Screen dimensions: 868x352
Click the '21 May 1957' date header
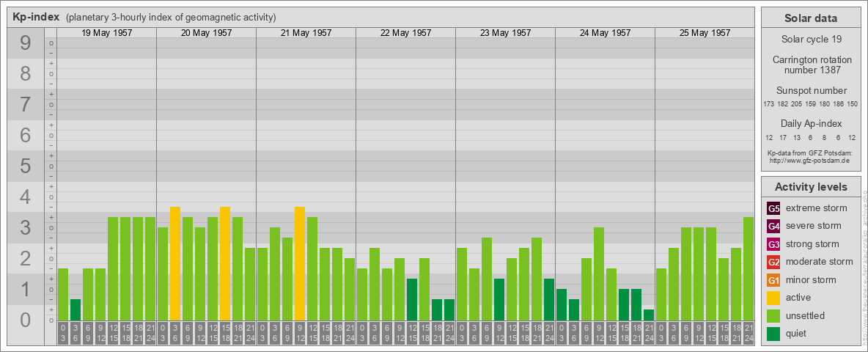point(306,33)
